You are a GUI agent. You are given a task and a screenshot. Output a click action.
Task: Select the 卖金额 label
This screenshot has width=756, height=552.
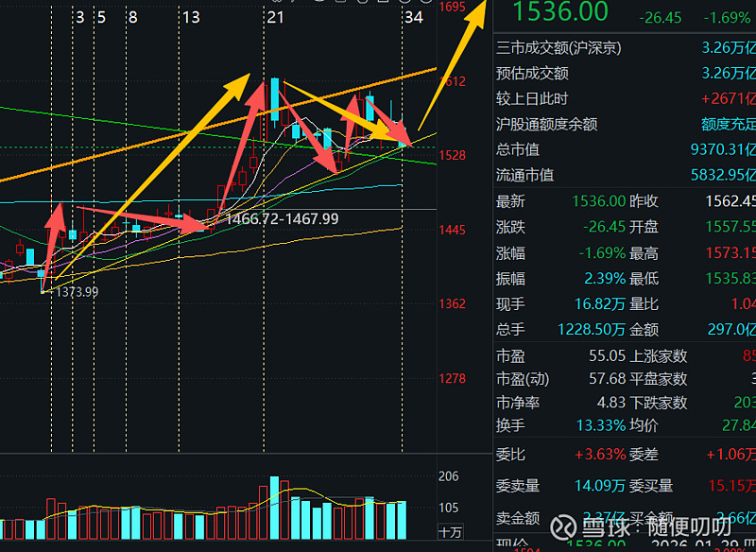pos(518,518)
